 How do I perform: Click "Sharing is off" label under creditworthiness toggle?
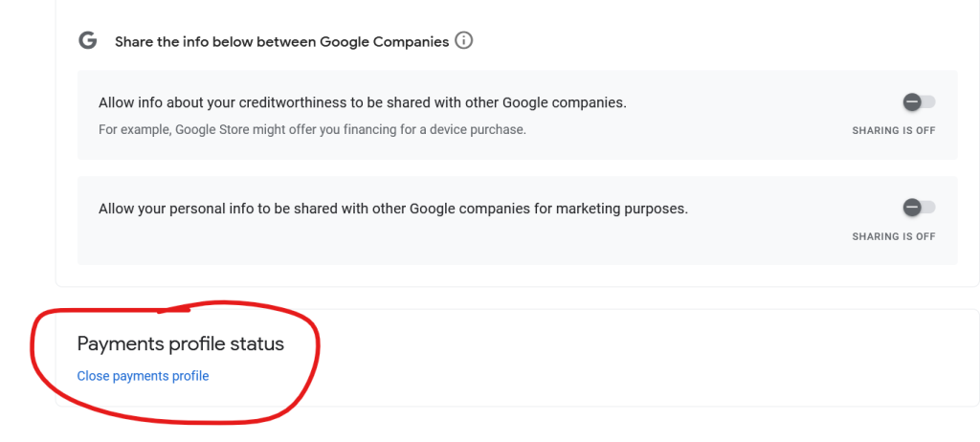(x=893, y=131)
